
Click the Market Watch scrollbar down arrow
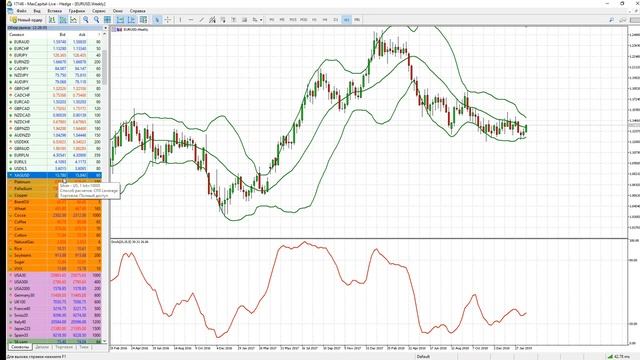pos(105,341)
